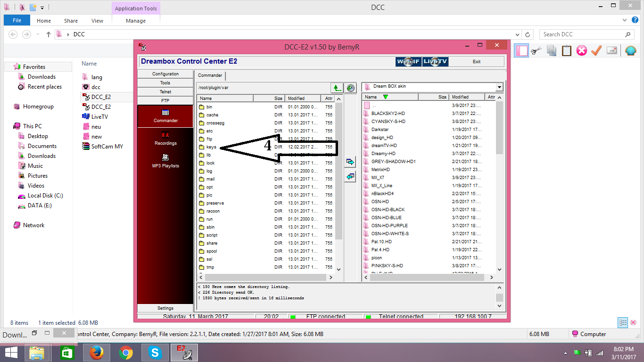644x362 pixels.
Task: Navigate up with Explorer up arrow
Action: (49, 34)
